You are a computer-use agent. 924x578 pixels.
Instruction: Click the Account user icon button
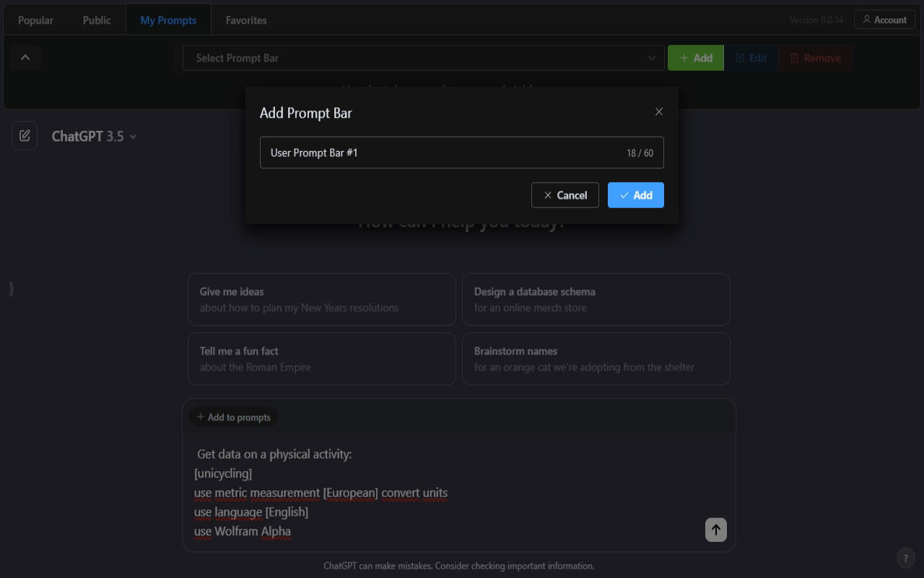(884, 20)
